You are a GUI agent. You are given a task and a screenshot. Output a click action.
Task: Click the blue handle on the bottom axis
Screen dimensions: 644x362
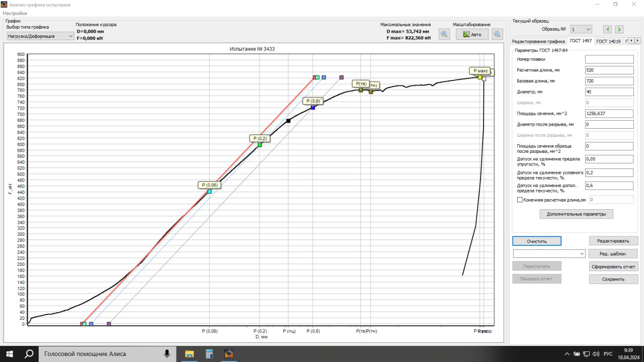(x=91, y=324)
